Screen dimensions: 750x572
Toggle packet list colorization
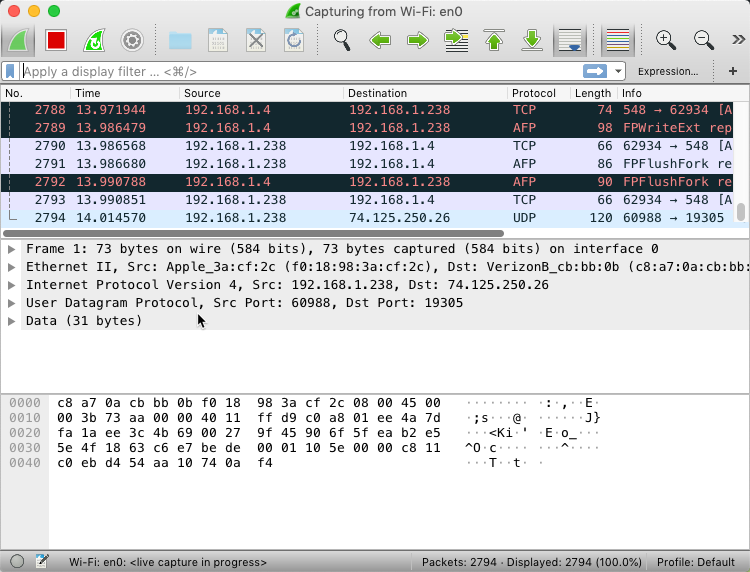tap(618, 40)
